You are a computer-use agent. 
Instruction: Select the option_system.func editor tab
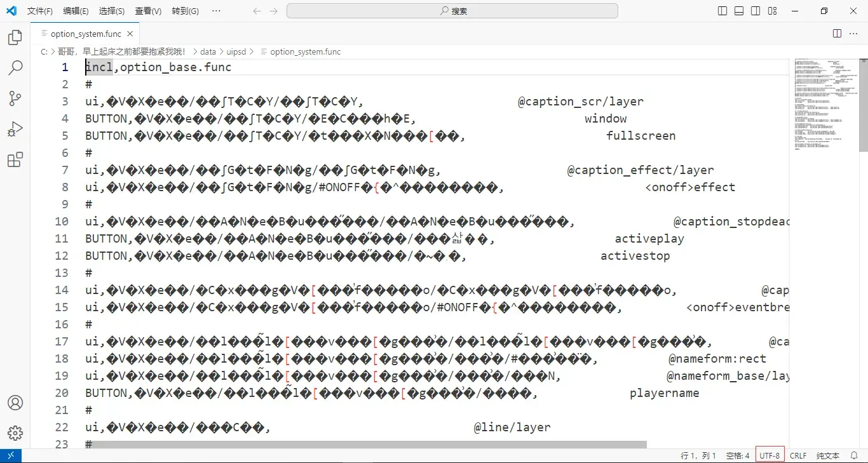click(x=86, y=34)
